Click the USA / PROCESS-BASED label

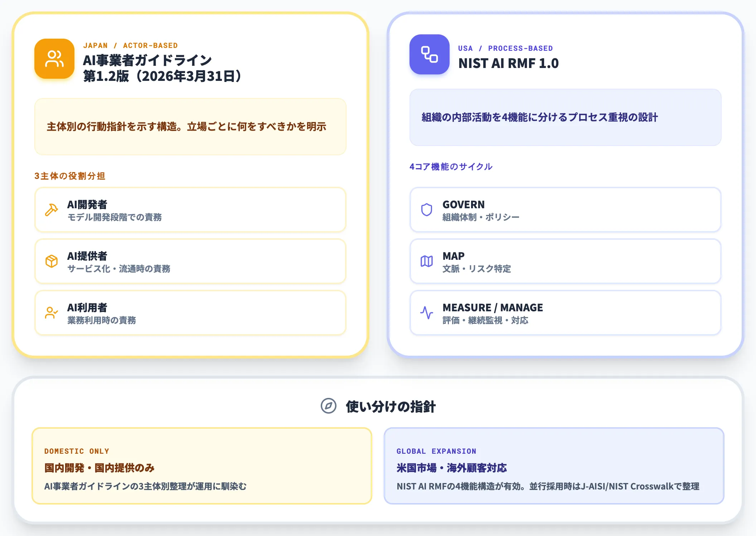[x=505, y=48]
